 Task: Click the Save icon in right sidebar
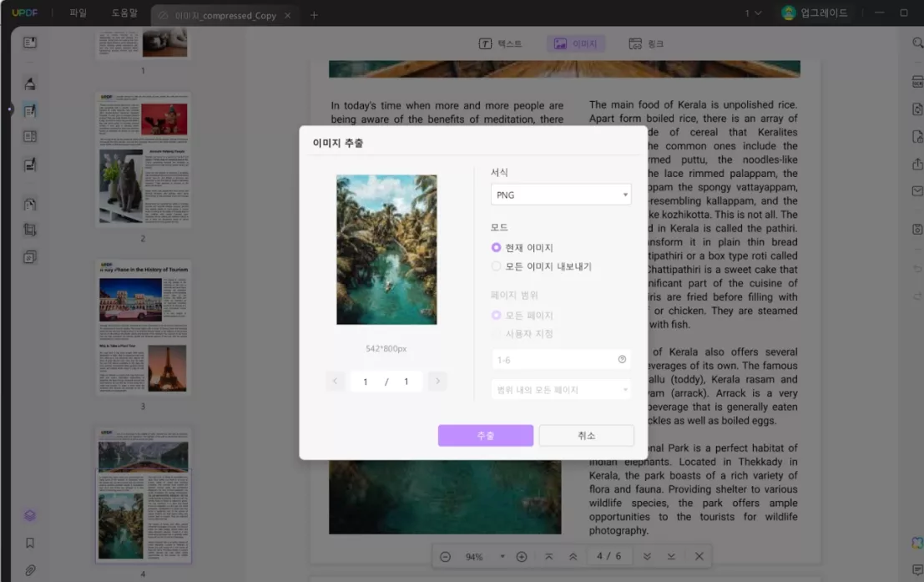[x=917, y=230]
